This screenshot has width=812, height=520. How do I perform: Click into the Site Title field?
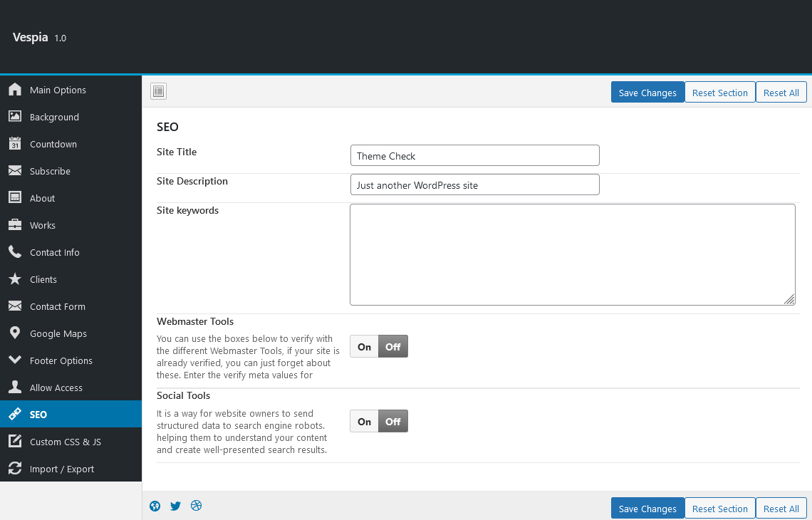tap(474, 156)
